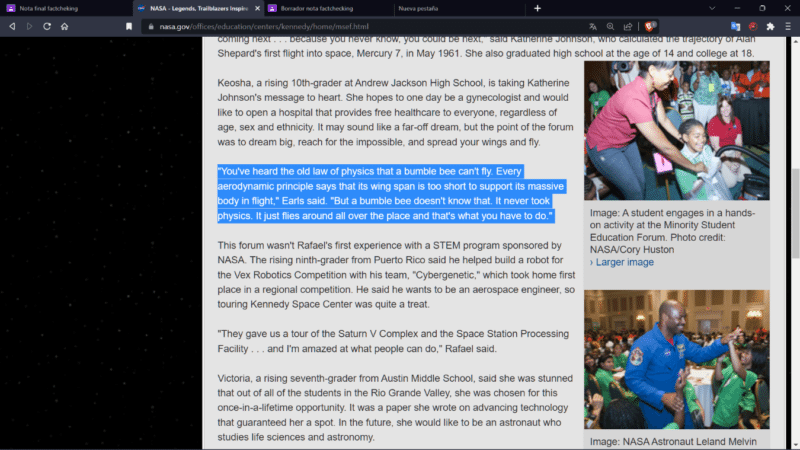
Task: Open the translate page icon
Action: coord(592,26)
